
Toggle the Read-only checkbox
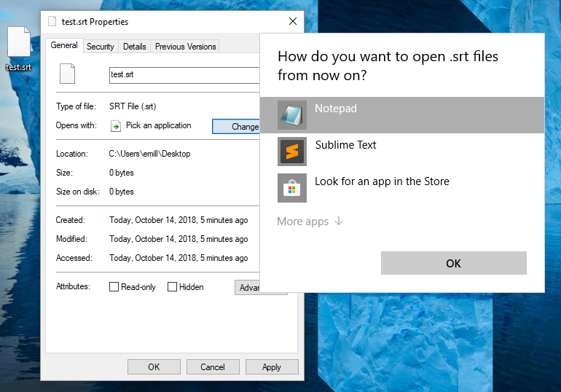[114, 287]
